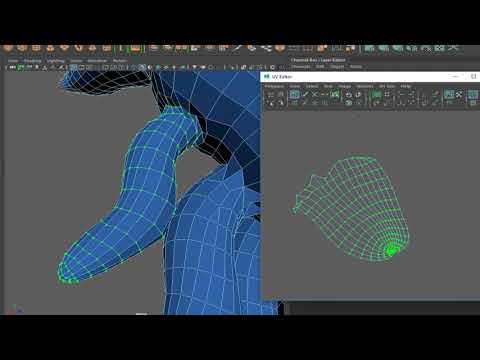Click the first rotate-arrow icon in the UV Editor toolbar

[x=349, y=95]
